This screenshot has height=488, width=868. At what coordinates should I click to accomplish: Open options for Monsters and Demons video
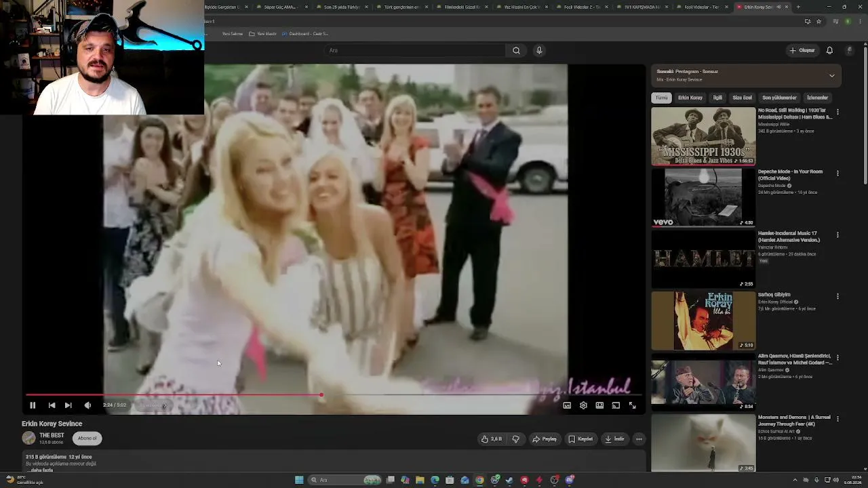coord(837,419)
